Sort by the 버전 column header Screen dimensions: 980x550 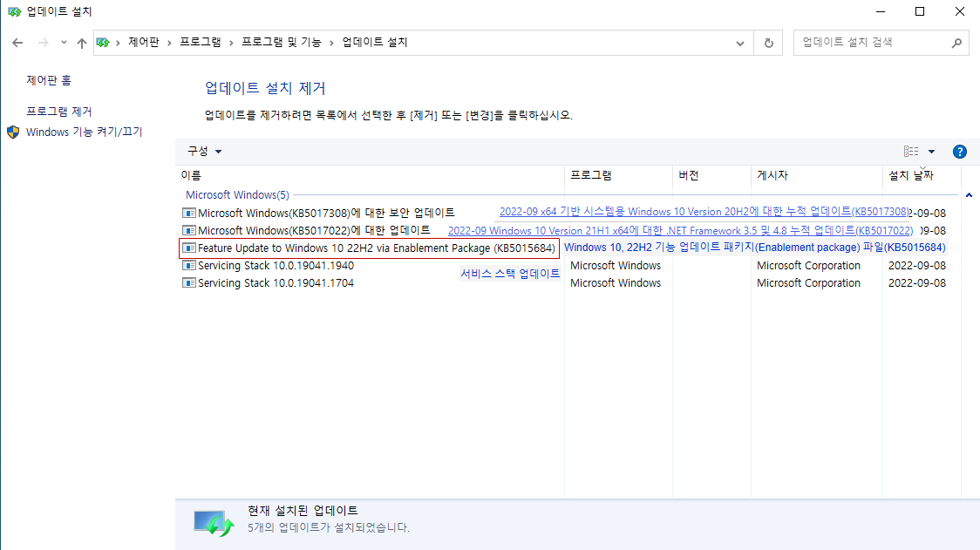711,175
